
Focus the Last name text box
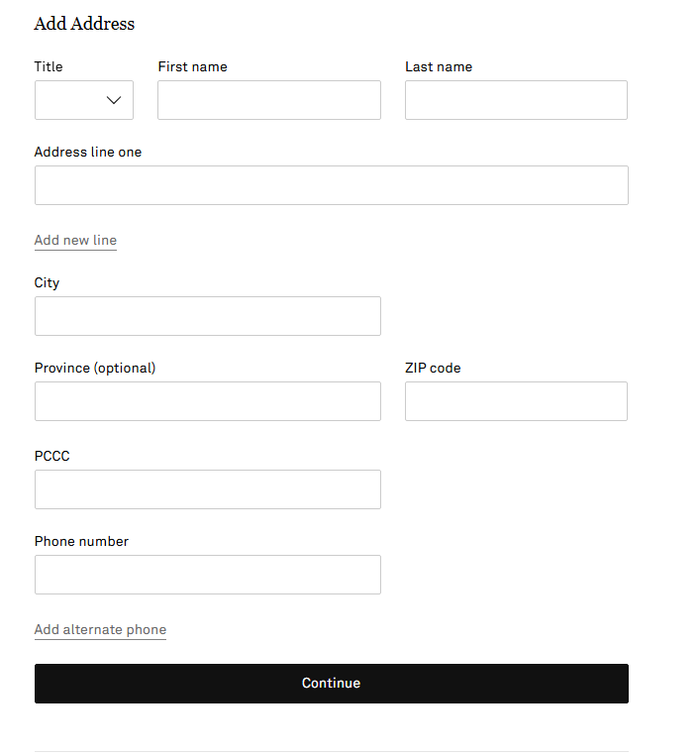point(516,100)
